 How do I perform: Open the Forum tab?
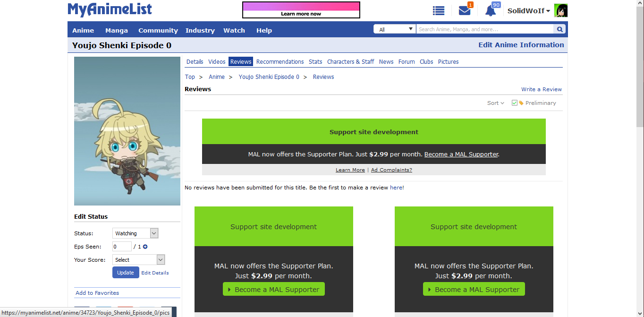point(407,62)
